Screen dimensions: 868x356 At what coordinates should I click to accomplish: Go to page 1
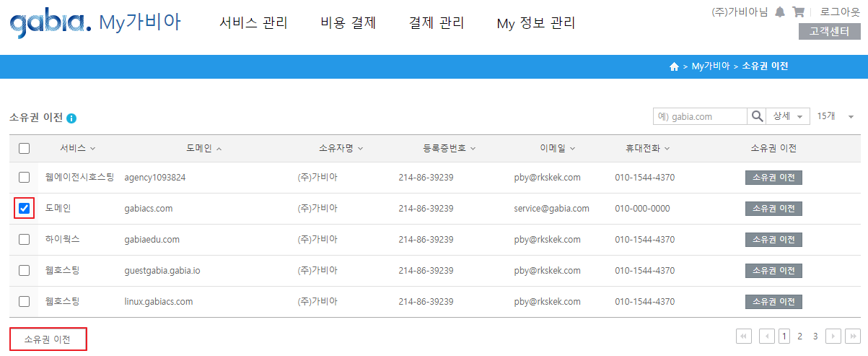[x=784, y=336]
